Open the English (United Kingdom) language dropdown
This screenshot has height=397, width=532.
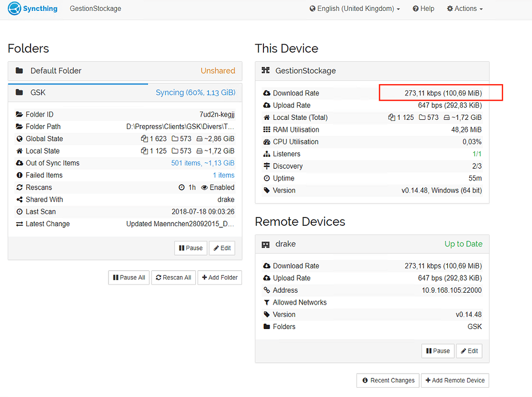click(x=355, y=9)
